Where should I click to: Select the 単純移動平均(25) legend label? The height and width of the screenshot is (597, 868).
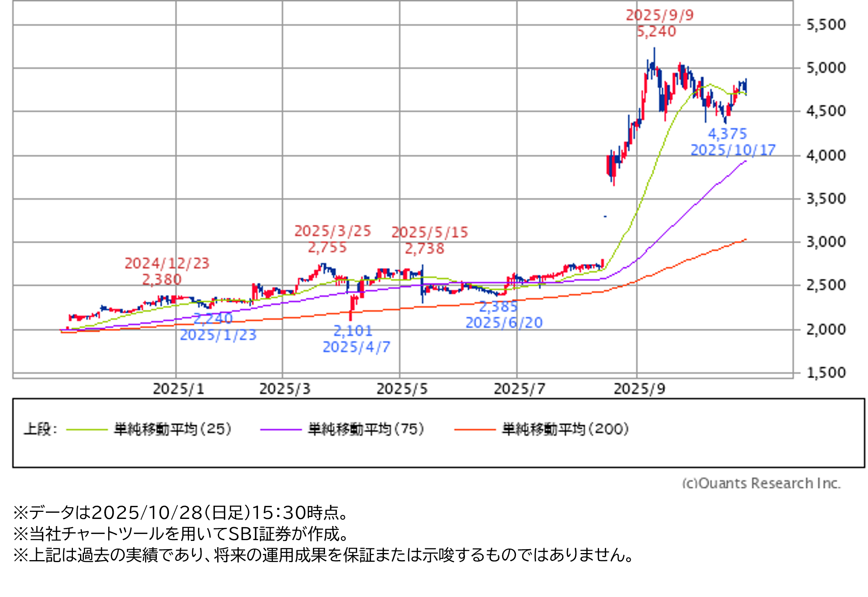coord(173,429)
